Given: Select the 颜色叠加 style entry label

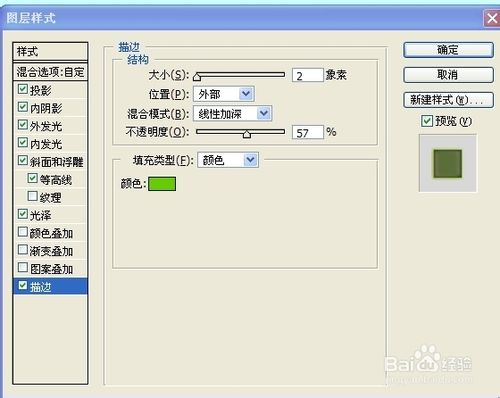Looking at the screenshot, I should click(51, 233).
